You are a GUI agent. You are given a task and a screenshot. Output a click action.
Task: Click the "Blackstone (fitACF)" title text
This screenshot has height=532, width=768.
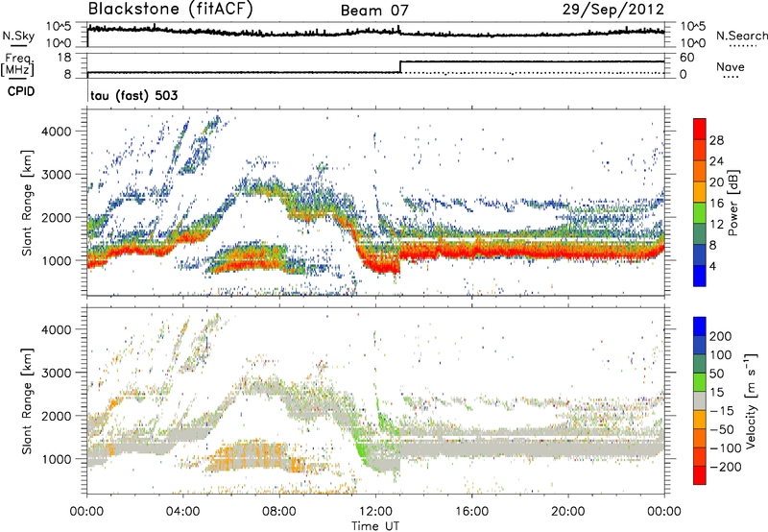[170, 9]
